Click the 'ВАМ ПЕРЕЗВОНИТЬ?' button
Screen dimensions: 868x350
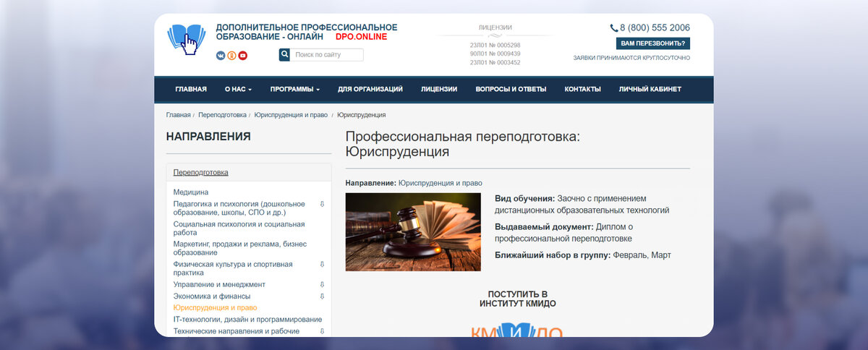(x=653, y=43)
